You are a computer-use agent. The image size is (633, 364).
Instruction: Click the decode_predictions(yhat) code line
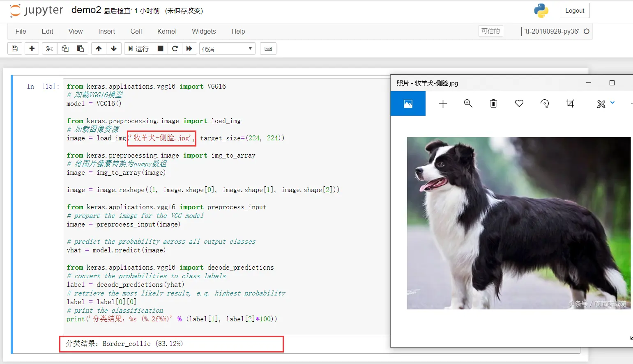(x=125, y=284)
